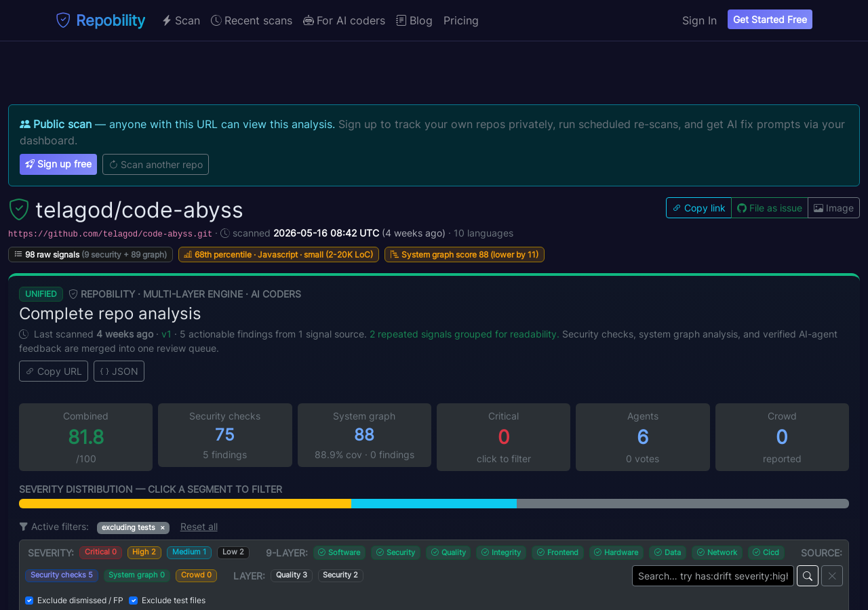
Task: Click Get Started Free button
Action: [770, 20]
